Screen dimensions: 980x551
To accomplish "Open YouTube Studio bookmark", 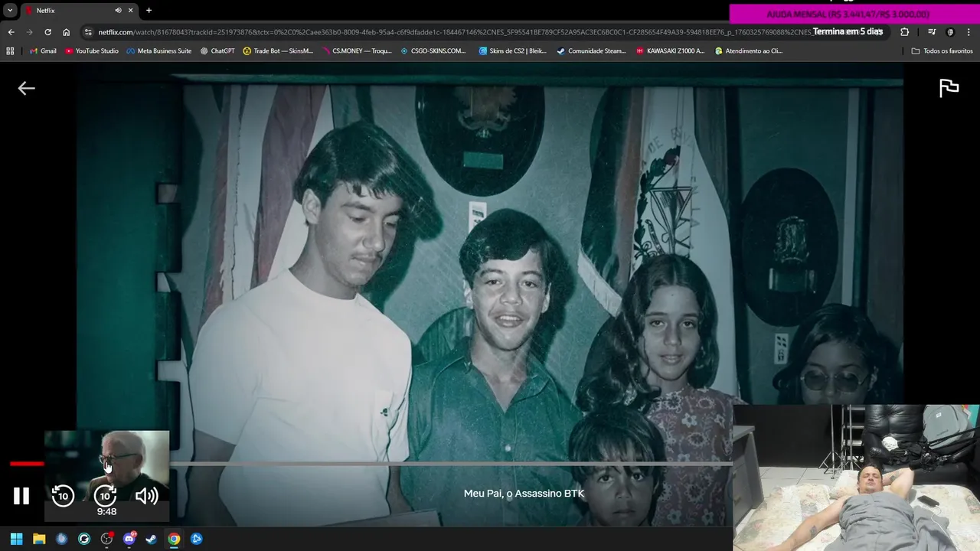I will pos(92,51).
